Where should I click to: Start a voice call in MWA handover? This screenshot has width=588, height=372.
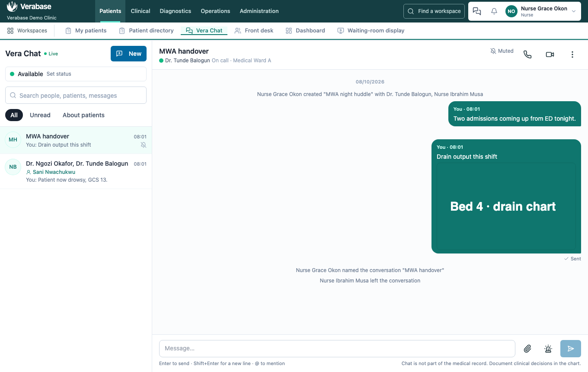(527, 55)
